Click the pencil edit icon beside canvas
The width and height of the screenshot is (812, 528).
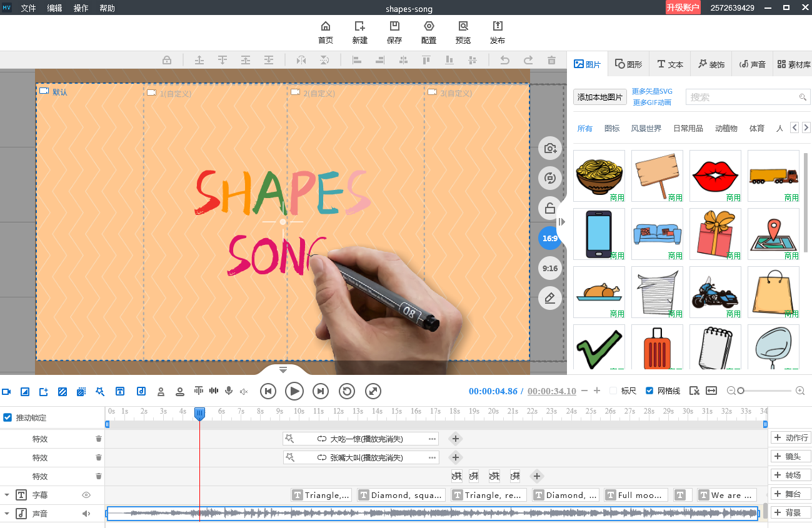pyautogui.click(x=550, y=298)
